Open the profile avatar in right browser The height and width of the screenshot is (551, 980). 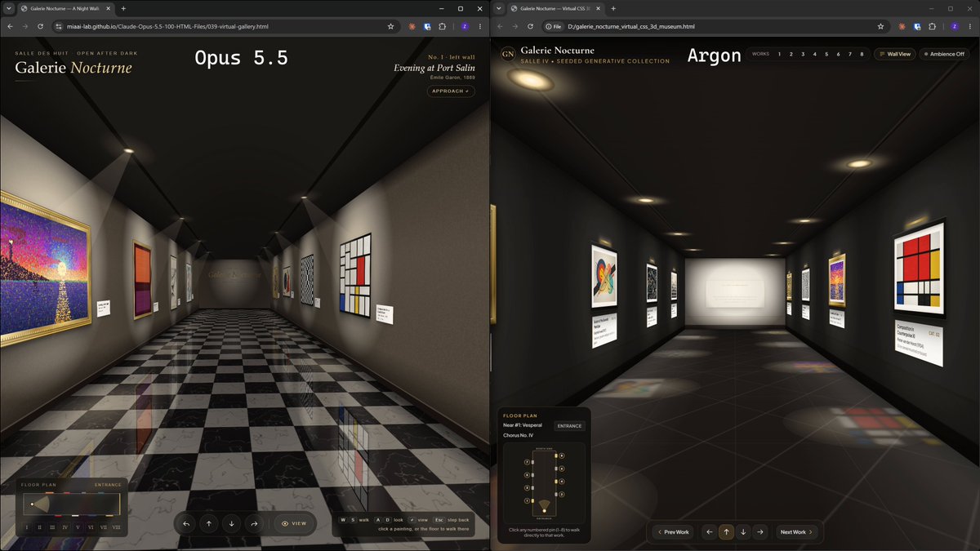pyautogui.click(x=954, y=26)
